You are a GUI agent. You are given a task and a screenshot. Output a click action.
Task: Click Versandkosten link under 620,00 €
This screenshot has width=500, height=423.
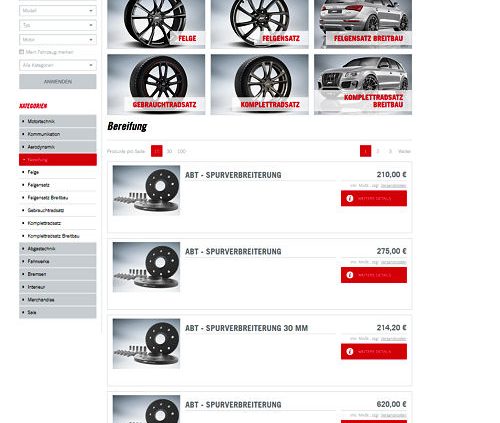393,415
